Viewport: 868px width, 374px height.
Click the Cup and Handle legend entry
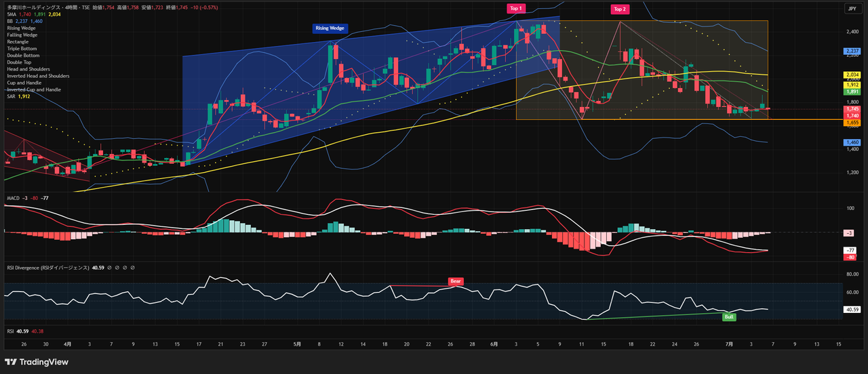[x=24, y=83]
